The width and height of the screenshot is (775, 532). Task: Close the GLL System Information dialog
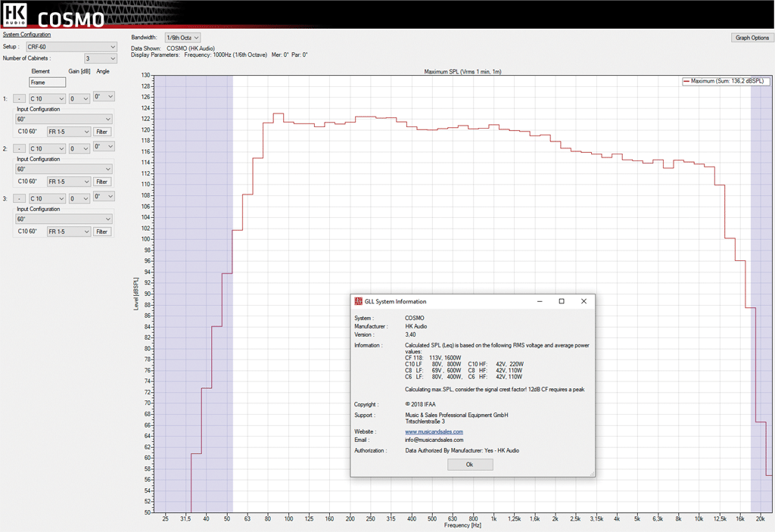(x=584, y=301)
